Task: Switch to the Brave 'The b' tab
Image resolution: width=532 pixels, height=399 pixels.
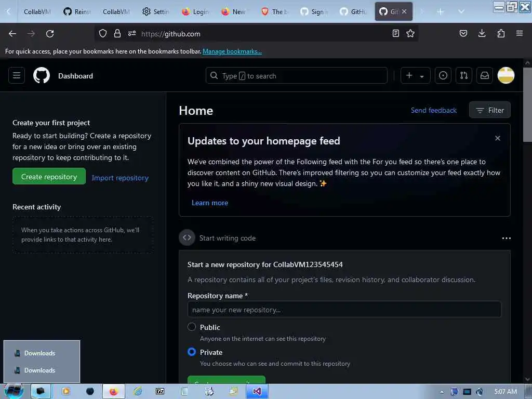Action: pos(274,11)
